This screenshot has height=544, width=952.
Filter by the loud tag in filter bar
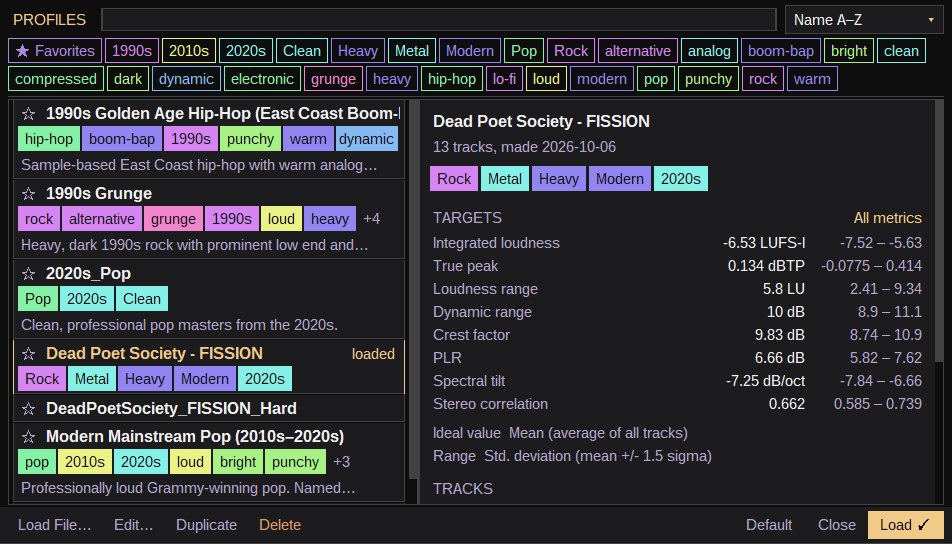[x=546, y=79]
